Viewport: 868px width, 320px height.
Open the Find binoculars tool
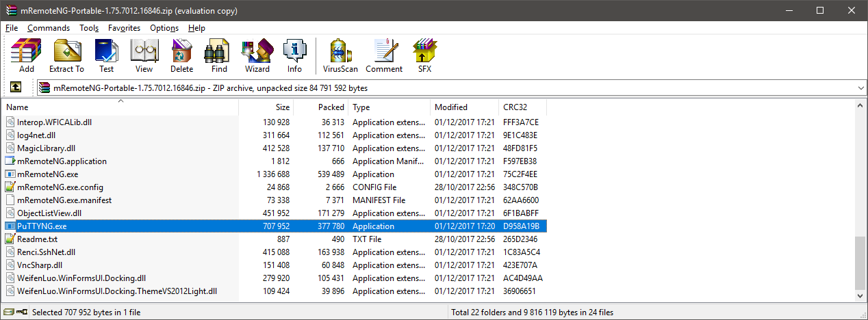click(219, 56)
